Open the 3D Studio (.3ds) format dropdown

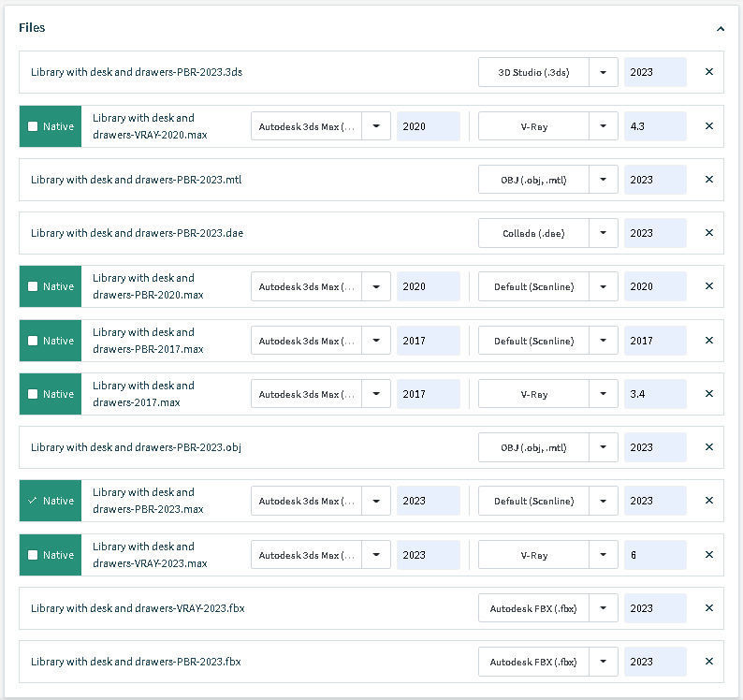pos(603,72)
